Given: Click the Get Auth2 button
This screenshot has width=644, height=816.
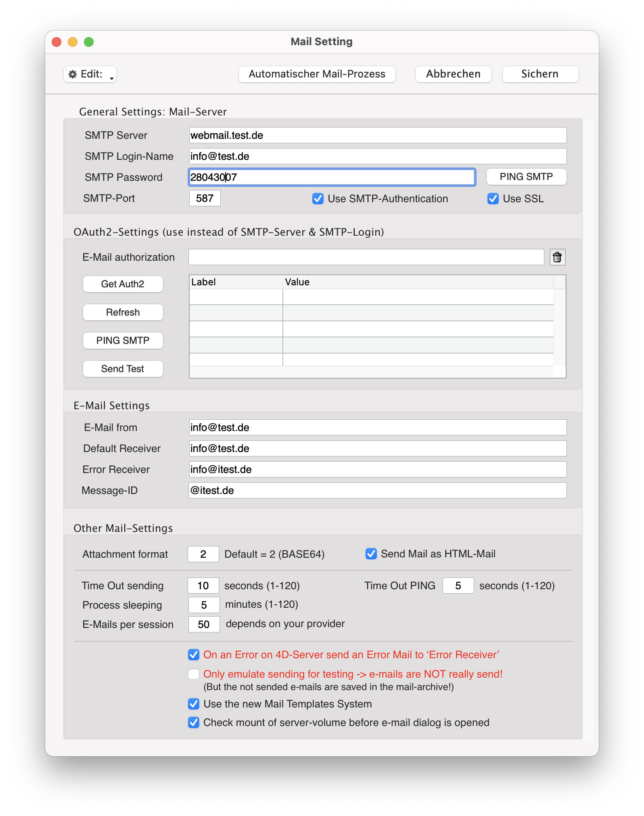Looking at the screenshot, I should (123, 284).
